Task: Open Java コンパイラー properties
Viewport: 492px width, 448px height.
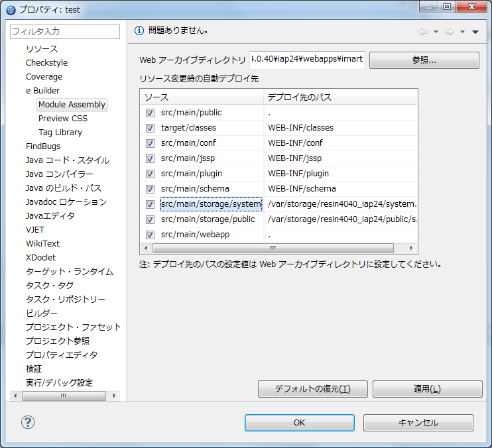Action: pyautogui.click(x=59, y=174)
